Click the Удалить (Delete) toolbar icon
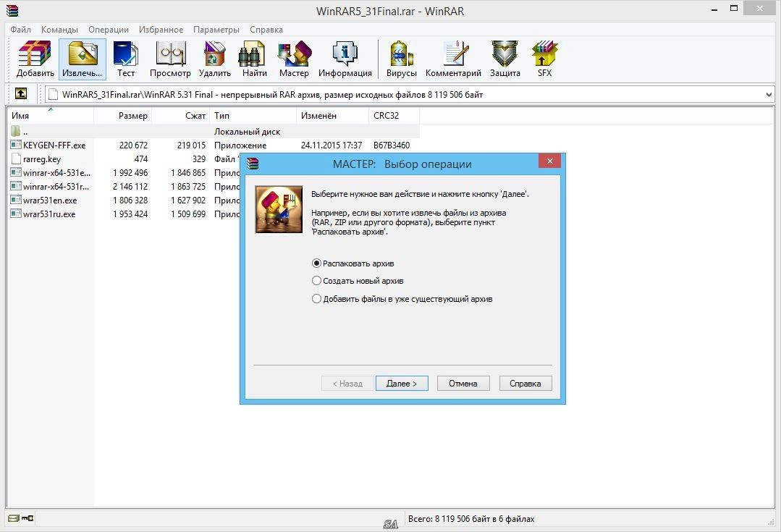Screen dimensions: 781x532 [215, 59]
